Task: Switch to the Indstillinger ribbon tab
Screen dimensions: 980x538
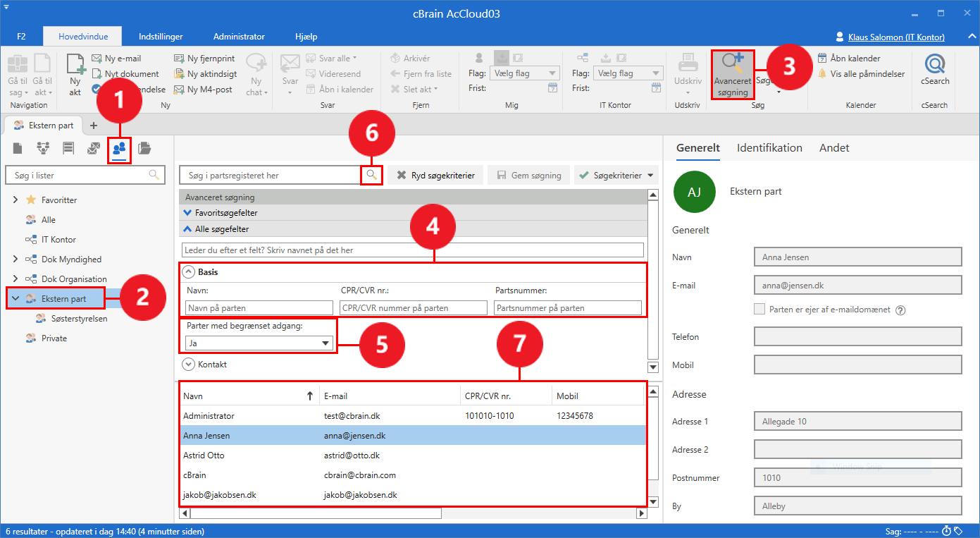Action: [161, 37]
